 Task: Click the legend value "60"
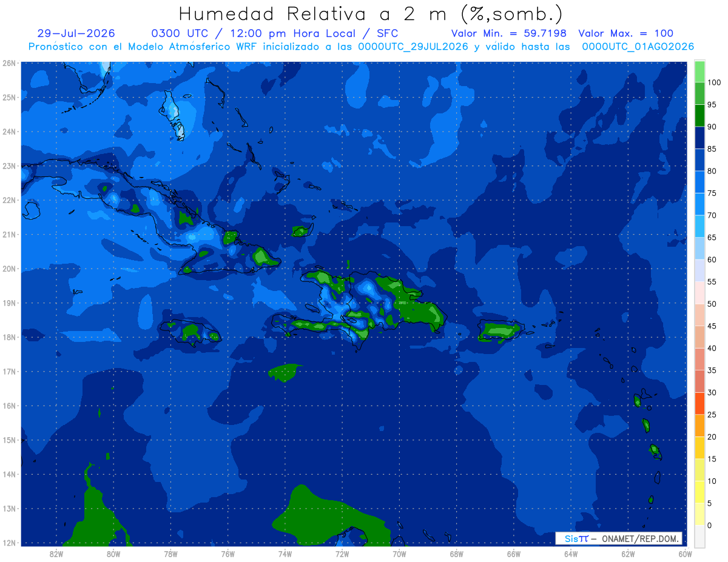click(x=712, y=259)
